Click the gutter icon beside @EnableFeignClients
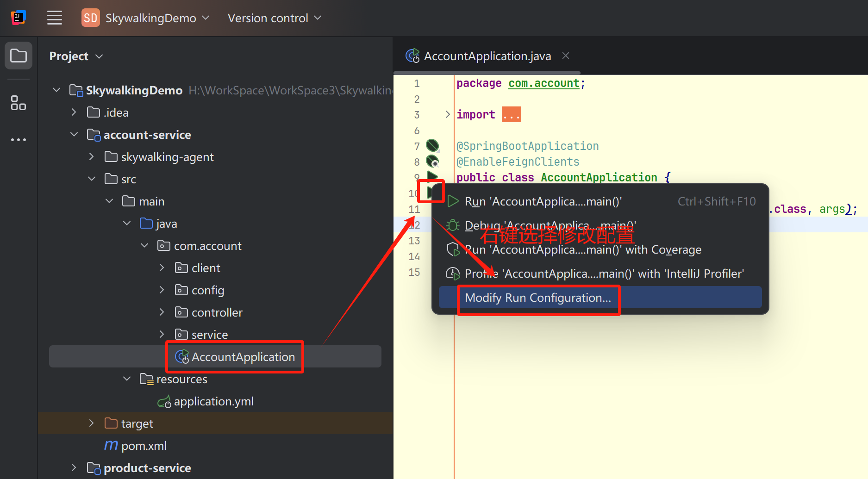Screen dimensions: 868x479 (432, 161)
